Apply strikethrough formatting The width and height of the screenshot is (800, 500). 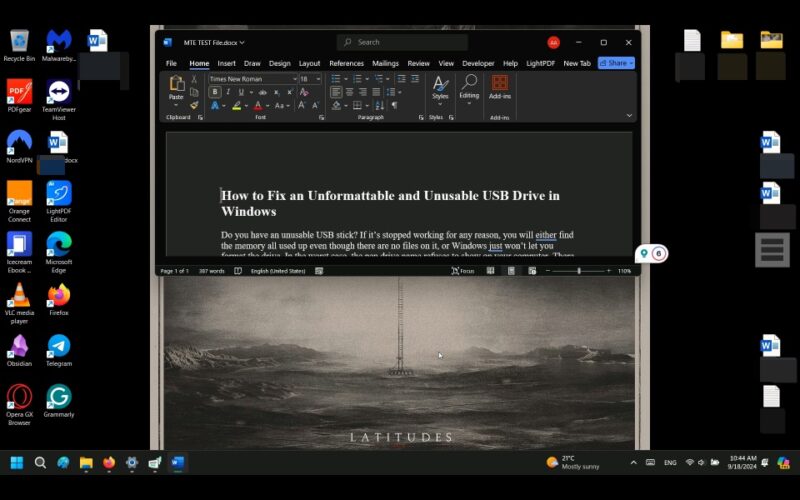263,92
